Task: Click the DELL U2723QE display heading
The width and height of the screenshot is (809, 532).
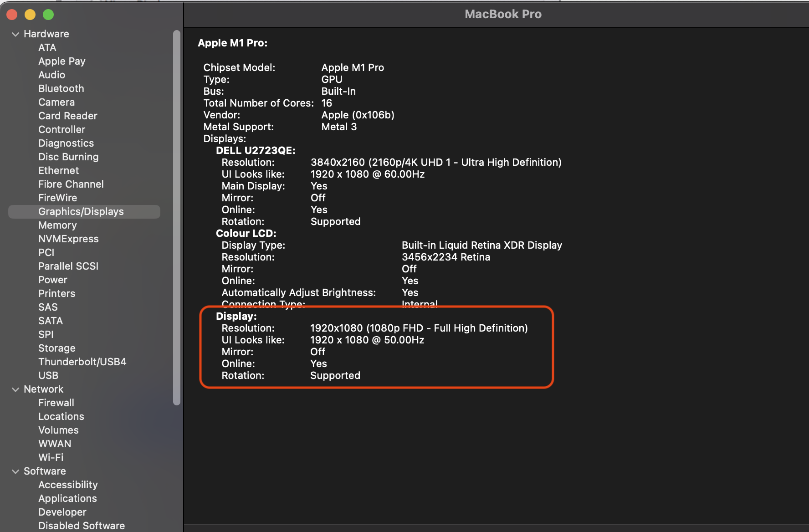Action: click(256, 151)
